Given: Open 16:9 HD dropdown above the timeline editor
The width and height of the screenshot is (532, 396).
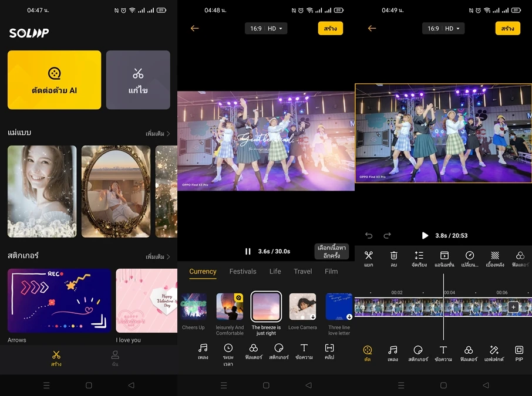Looking at the screenshot, I should 443,28.
